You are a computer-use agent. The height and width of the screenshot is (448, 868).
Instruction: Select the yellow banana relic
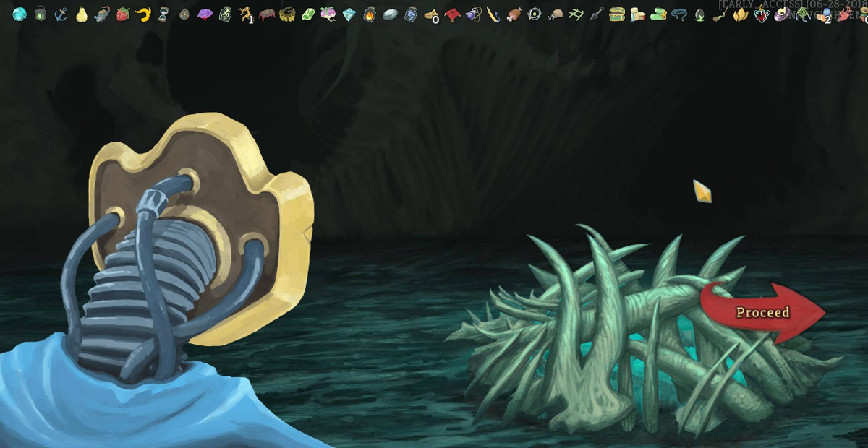coord(143,14)
